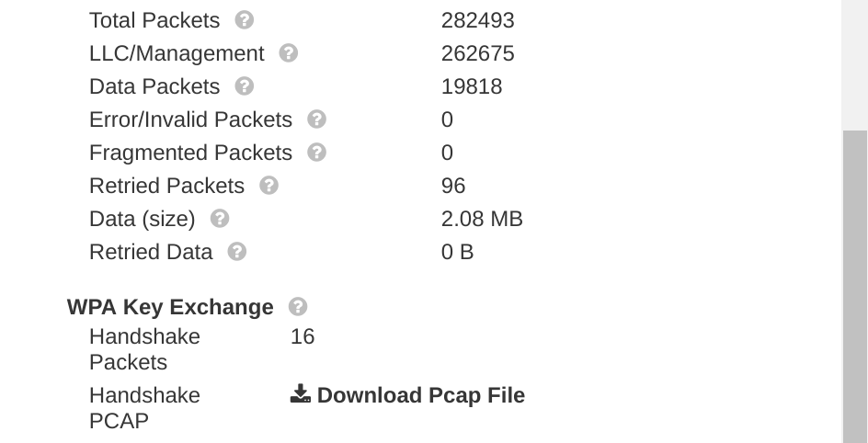Screen dimensions: 868x443
Task: Download the handshake Pcap File link
Action: coord(407,395)
